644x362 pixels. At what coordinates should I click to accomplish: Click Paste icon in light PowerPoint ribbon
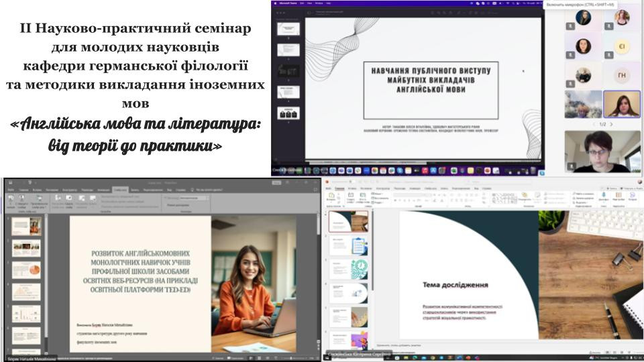(331, 195)
